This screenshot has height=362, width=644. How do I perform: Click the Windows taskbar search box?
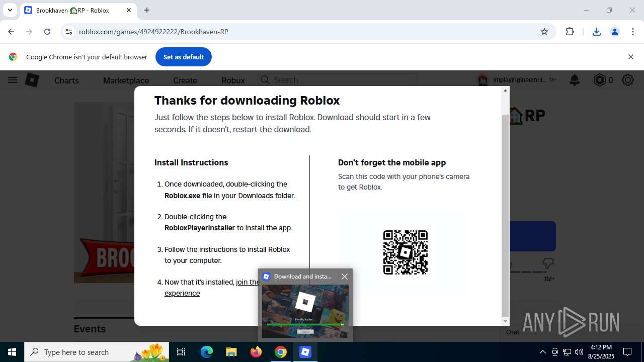pos(97,352)
